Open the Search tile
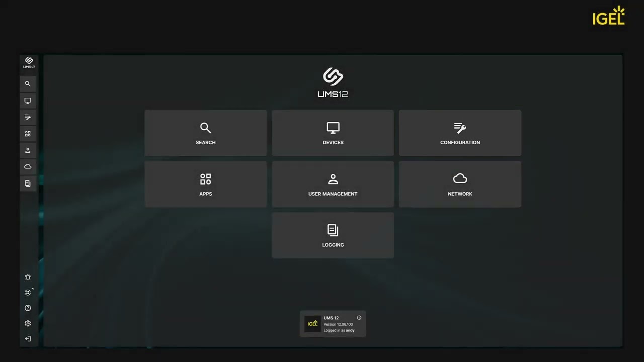 pyautogui.click(x=205, y=133)
